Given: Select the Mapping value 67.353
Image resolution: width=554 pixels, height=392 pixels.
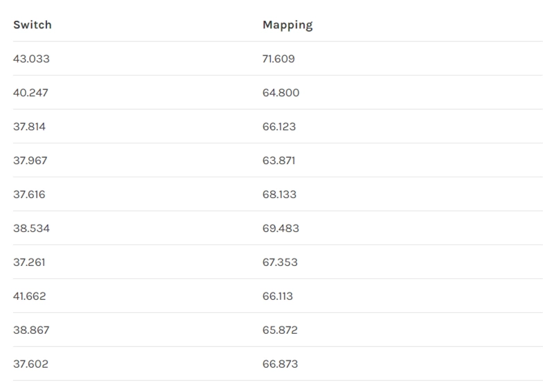Looking at the screenshot, I should point(280,262).
